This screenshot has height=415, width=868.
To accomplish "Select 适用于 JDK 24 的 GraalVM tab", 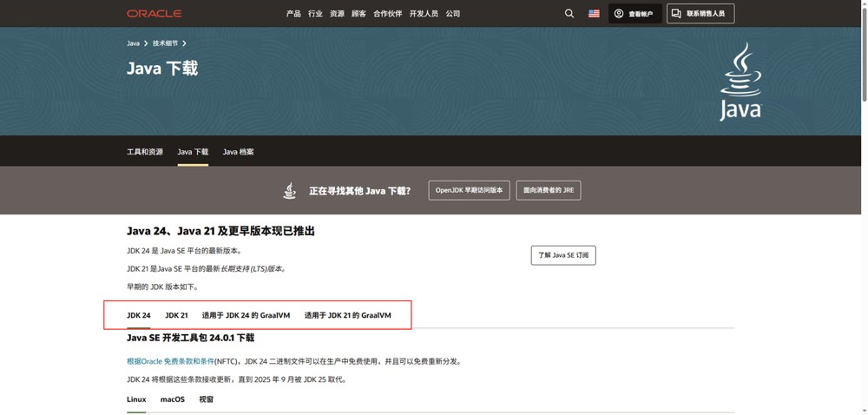I will tap(246, 315).
